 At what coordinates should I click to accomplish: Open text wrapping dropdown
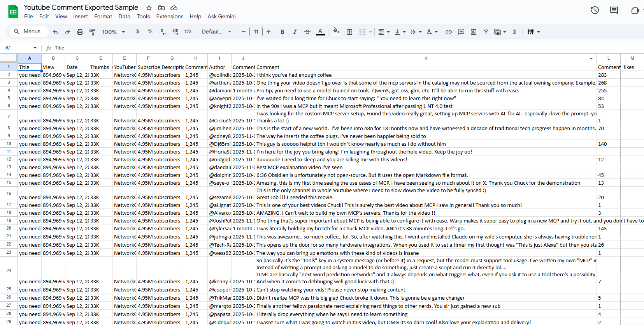tap(416, 32)
